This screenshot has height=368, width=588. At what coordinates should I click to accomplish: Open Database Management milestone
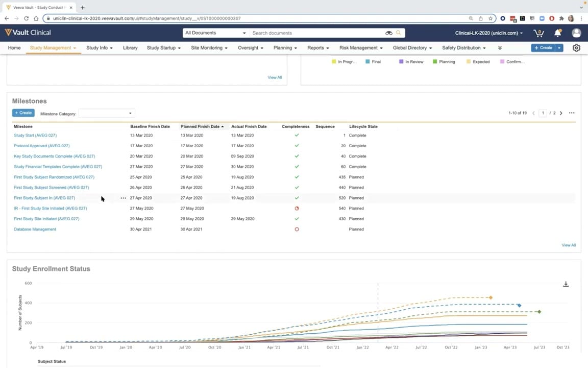pyautogui.click(x=35, y=229)
